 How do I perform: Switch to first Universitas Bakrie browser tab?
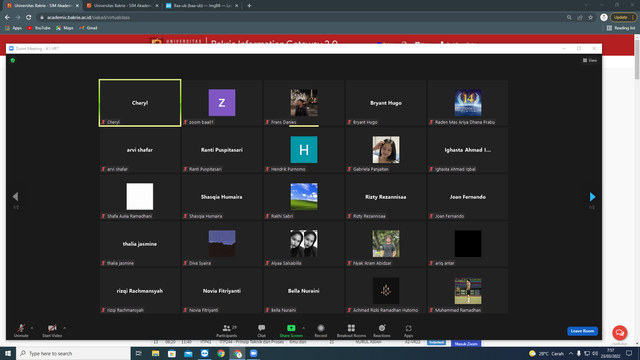tap(42, 6)
